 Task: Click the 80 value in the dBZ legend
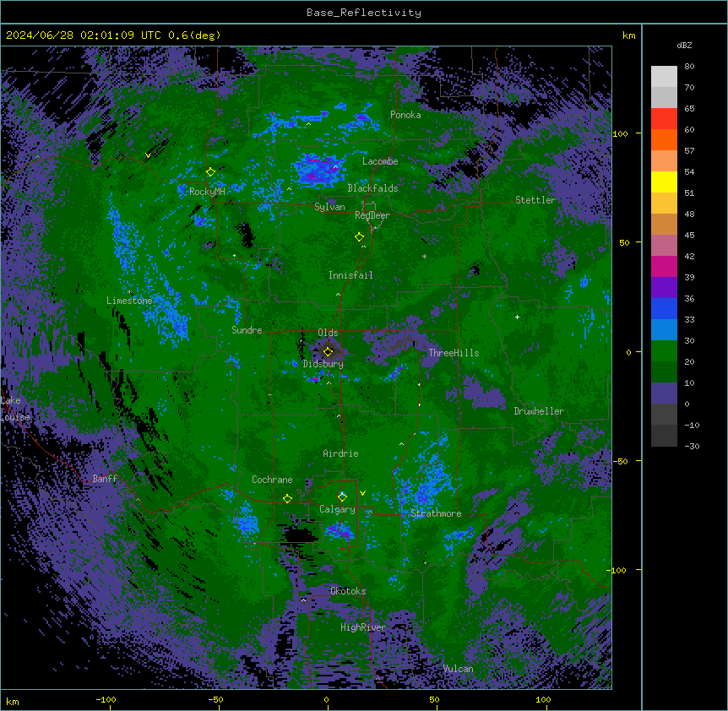[x=689, y=67]
